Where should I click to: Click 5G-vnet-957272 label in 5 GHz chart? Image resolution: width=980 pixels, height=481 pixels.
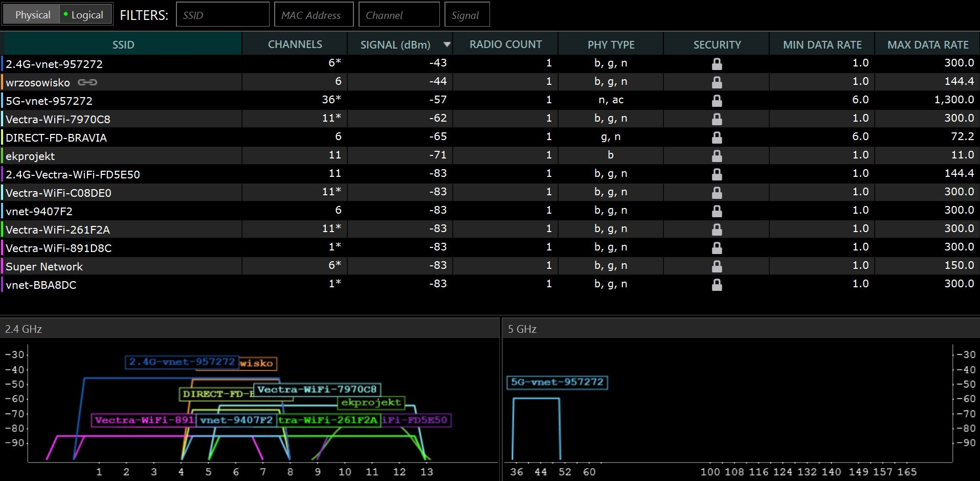557,382
